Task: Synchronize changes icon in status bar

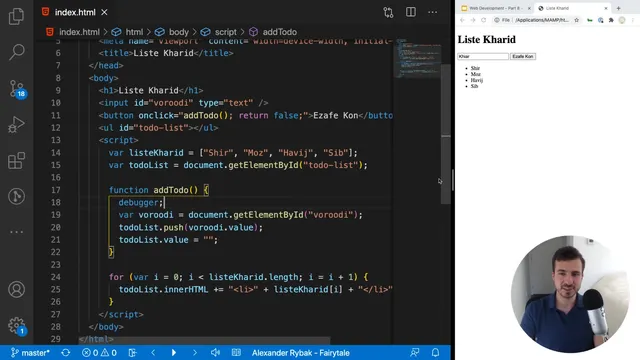Action: (x=66, y=353)
